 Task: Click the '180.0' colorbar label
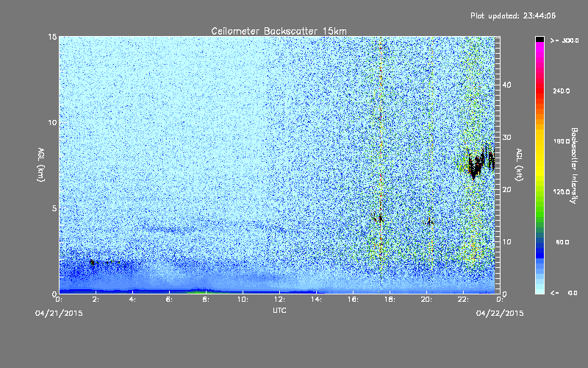562,141
